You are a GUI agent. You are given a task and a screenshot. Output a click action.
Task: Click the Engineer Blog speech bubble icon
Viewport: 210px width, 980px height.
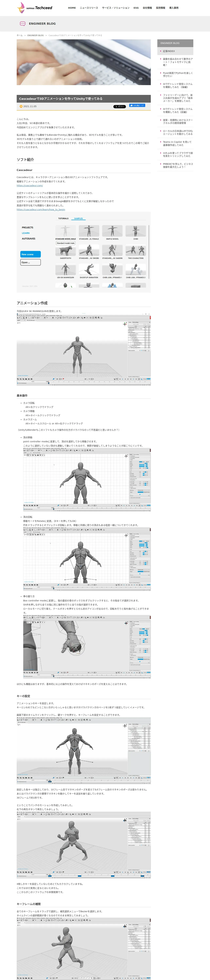22,24
